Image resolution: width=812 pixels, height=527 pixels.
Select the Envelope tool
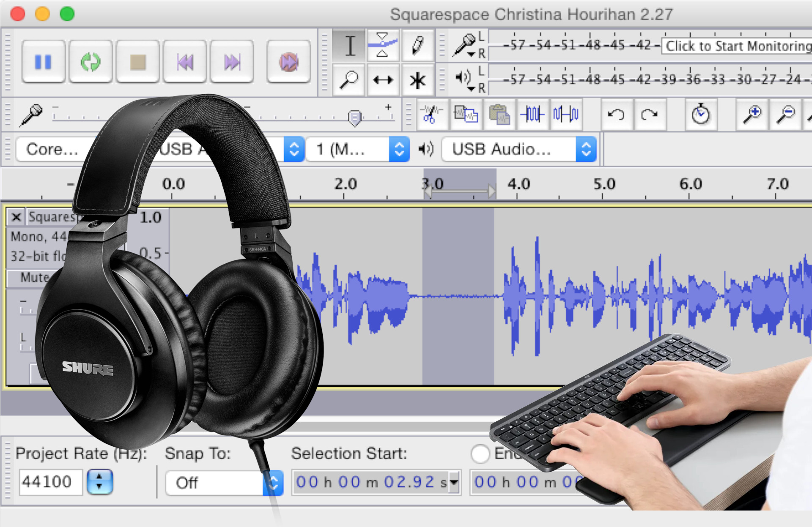[x=383, y=45]
